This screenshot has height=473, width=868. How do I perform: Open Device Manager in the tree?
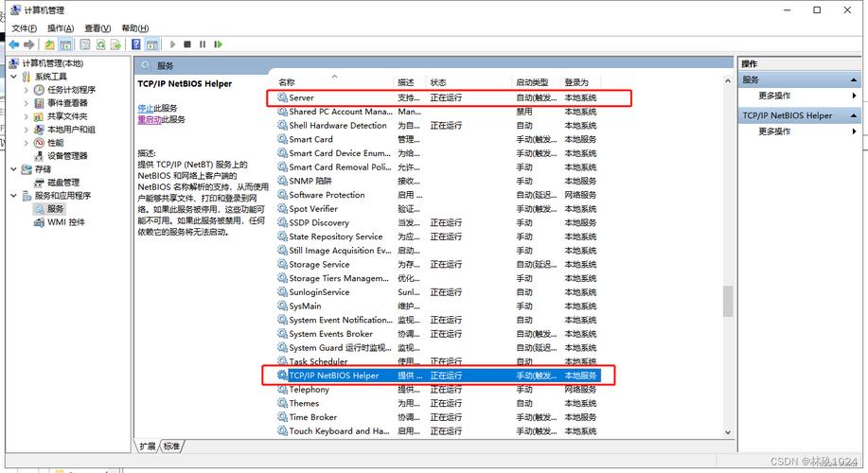pos(61,156)
